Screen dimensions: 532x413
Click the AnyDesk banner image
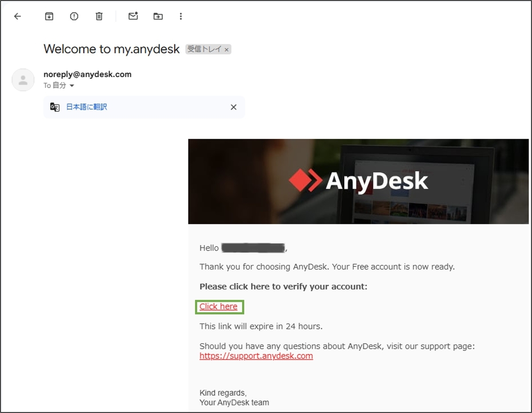[358, 181]
